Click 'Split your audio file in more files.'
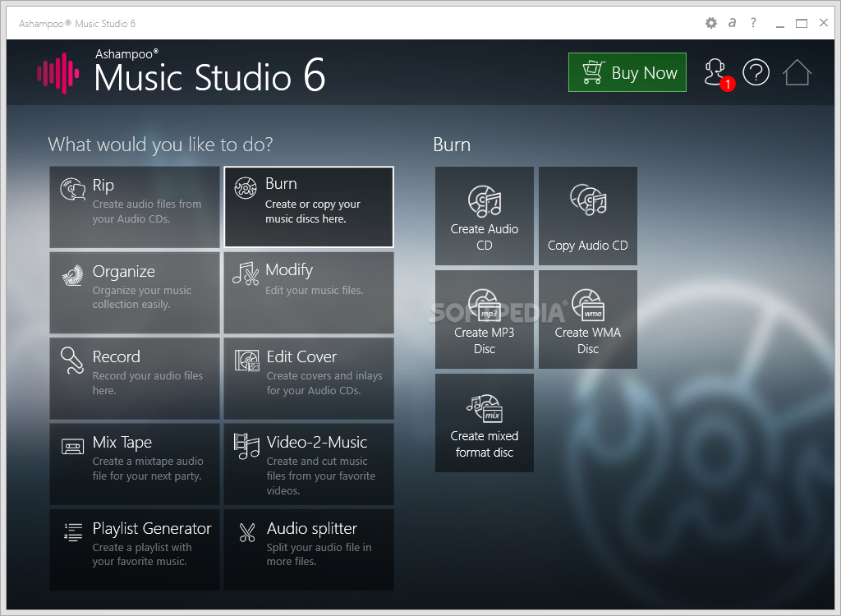This screenshot has width=841, height=616. (319, 554)
